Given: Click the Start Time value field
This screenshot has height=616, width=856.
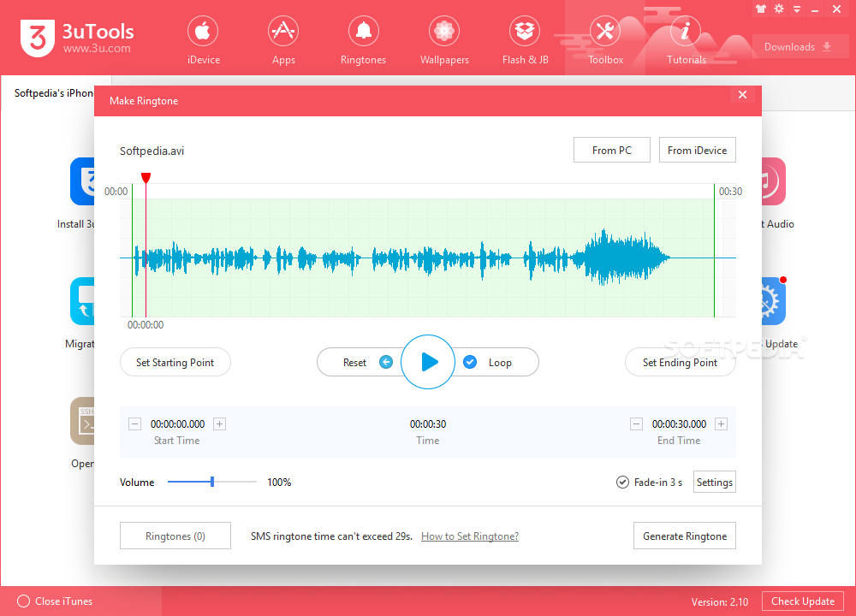Looking at the screenshot, I should 177,424.
